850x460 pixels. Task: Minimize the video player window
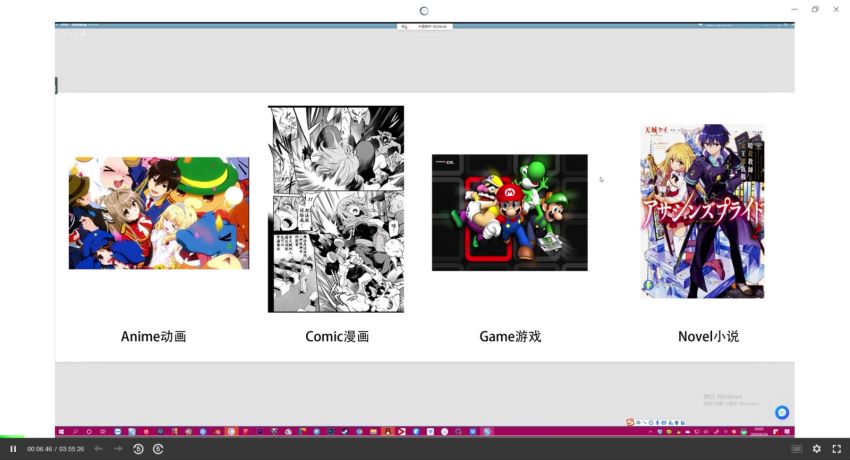click(x=795, y=9)
